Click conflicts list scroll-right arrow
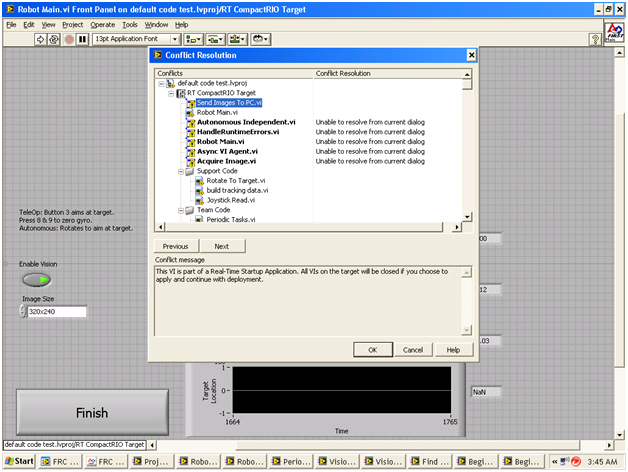The height and width of the screenshot is (472, 628). coord(457,227)
